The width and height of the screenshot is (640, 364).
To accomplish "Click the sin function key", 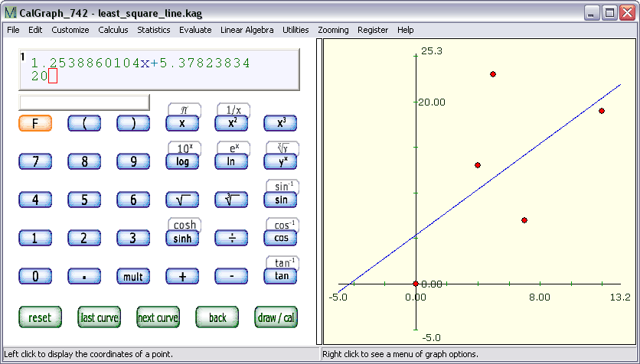I will (280, 200).
